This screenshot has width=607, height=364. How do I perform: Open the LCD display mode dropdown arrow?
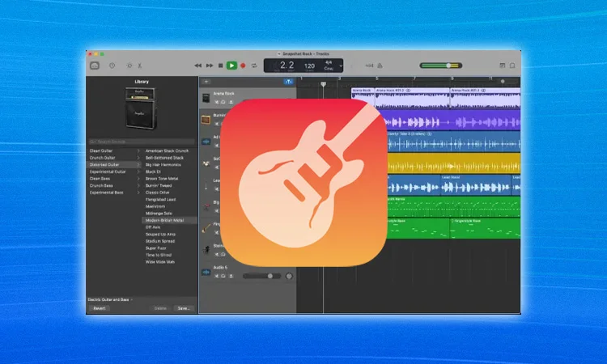coord(341,66)
